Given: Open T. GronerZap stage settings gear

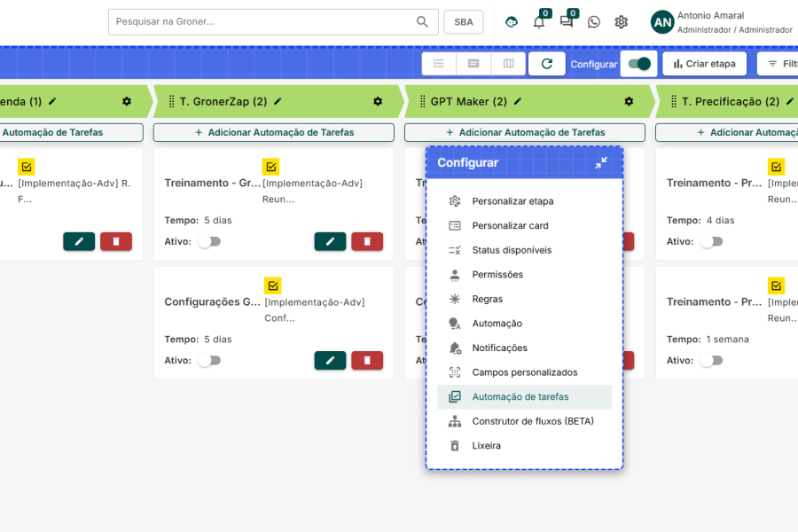Looking at the screenshot, I should click(x=378, y=102).
